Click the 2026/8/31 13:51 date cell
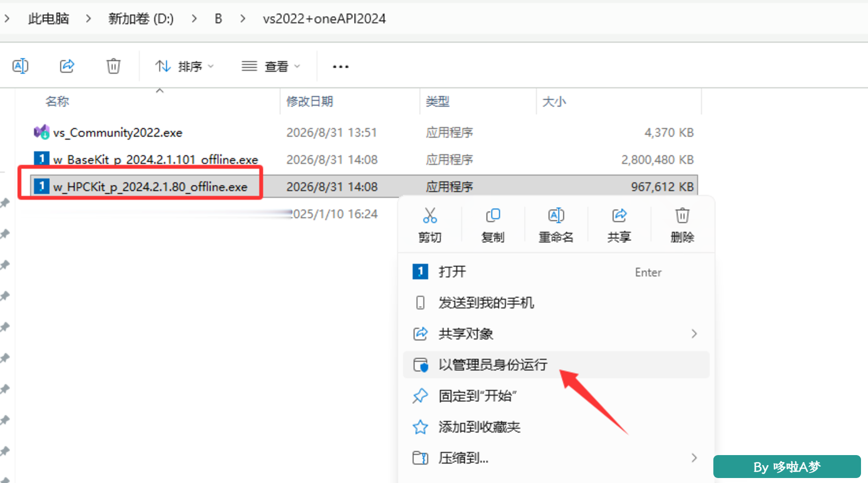Screen dimensions: 868x483 tap(332, 133)
